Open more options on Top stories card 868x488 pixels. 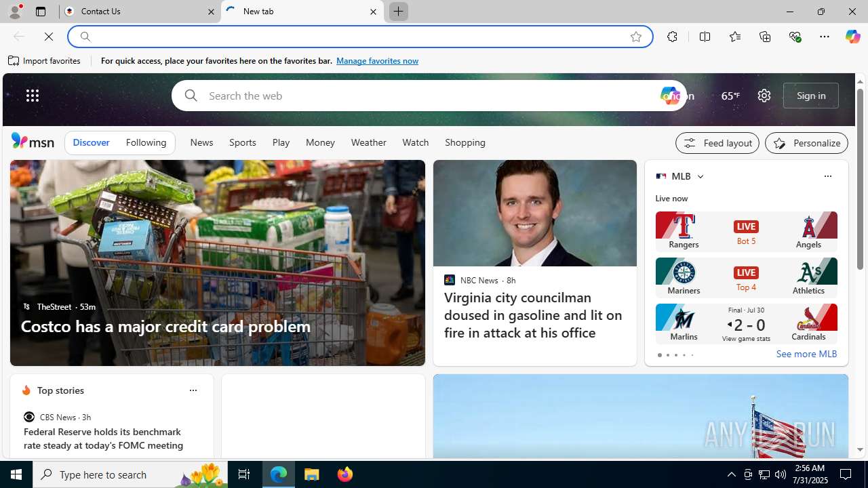click(x=193, y=390)
